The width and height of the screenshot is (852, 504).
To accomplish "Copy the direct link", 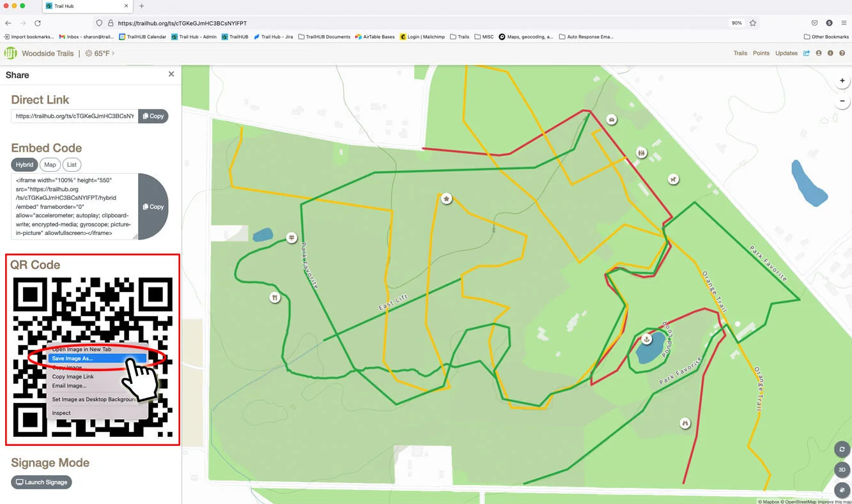I will coord(153,116).
